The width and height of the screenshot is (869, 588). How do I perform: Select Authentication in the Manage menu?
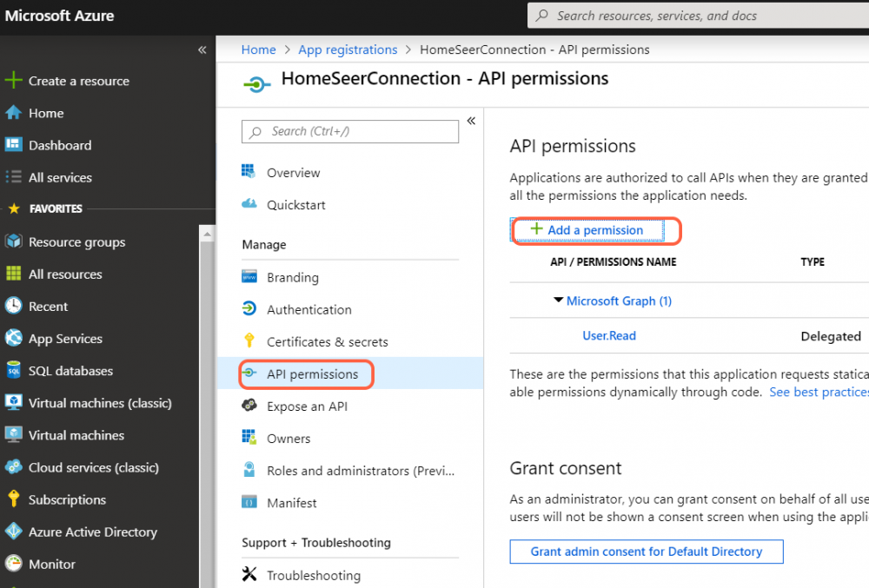coord(308,309)
